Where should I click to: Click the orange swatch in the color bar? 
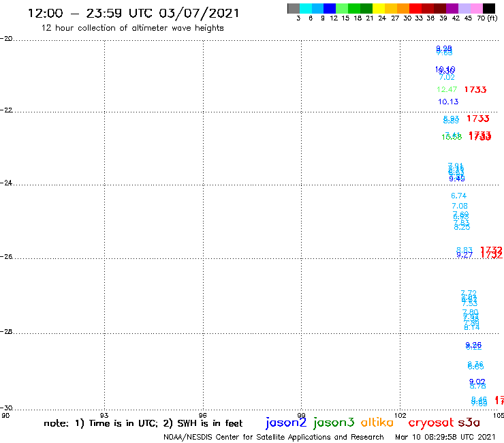(403, 9)
